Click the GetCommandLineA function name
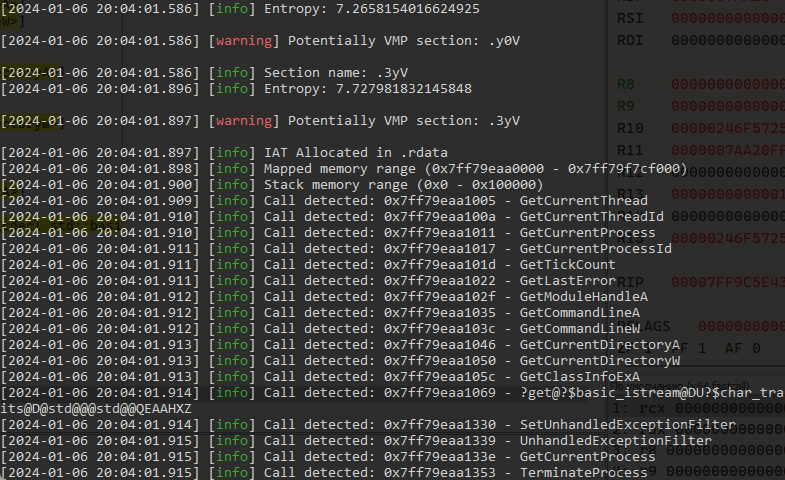785x480 pixels. pyautogui.click(x=580, y=313)
